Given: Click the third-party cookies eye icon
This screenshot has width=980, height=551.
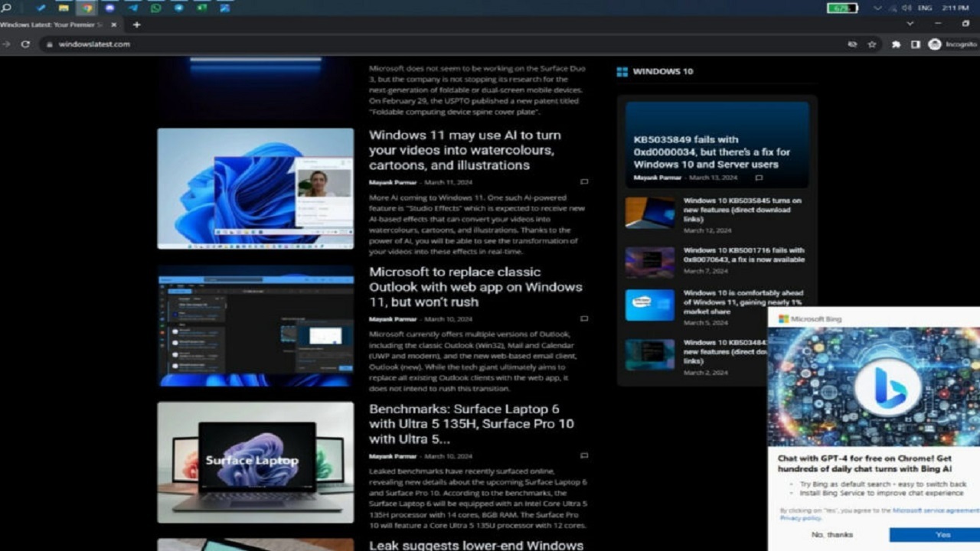Looking at the screenshot, I should (x=852, y=44).
